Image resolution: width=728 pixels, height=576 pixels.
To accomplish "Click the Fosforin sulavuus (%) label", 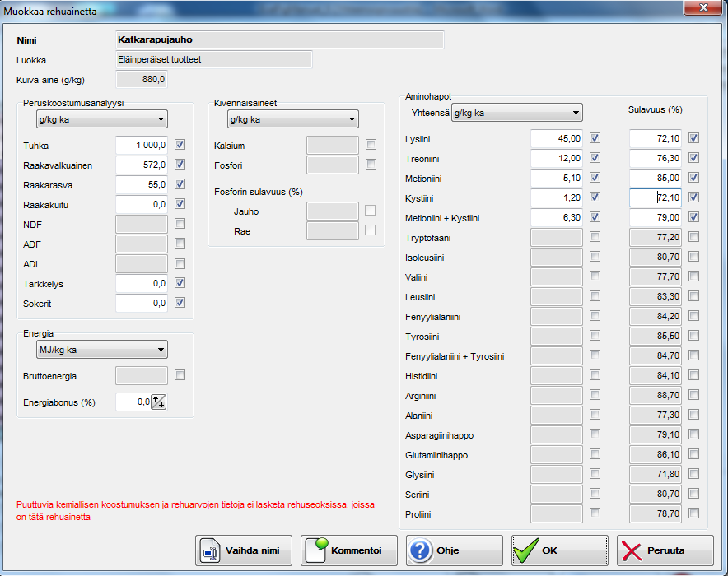I will (x=258, y=192).
